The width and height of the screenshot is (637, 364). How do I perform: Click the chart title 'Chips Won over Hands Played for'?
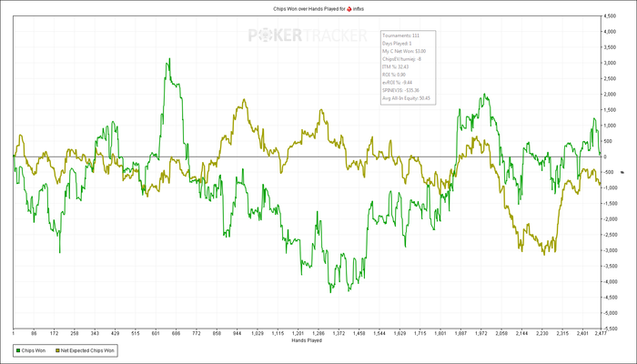point(308,8)
